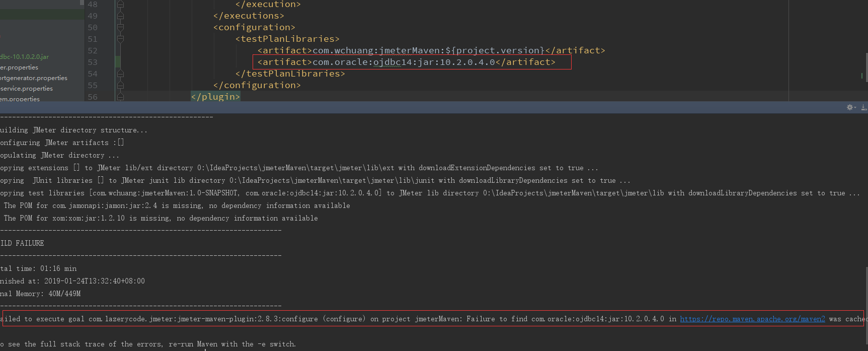Collapse the fold marker on line 49
Viewport: 868px width, 351px height.
(x=120, y=16)
